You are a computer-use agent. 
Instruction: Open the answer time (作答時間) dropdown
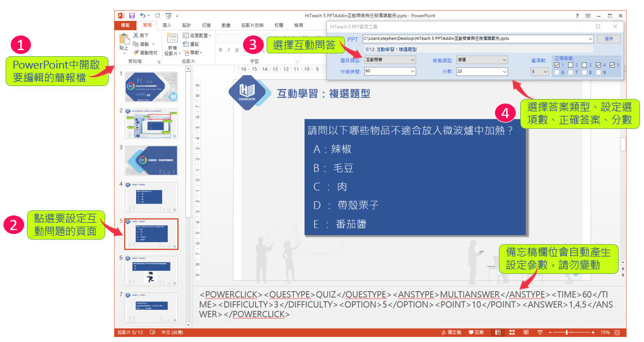(390, 71)
